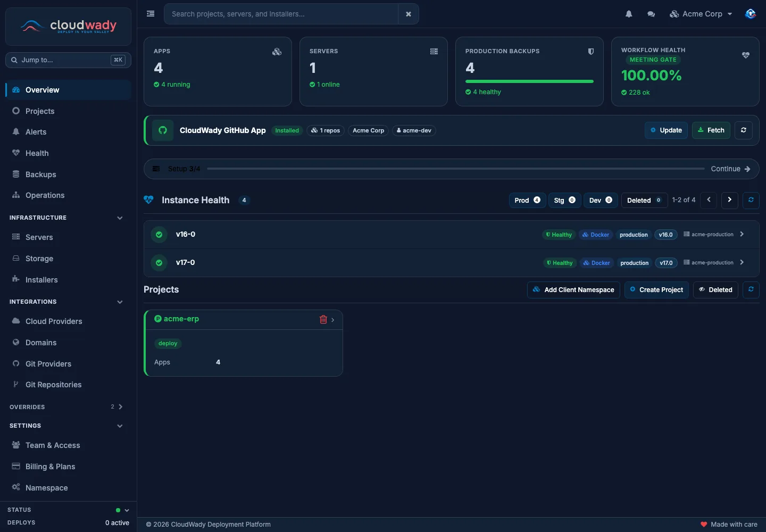766x532 pixels.
Task: Filter instances by Prod
Action: coord(527,200)
